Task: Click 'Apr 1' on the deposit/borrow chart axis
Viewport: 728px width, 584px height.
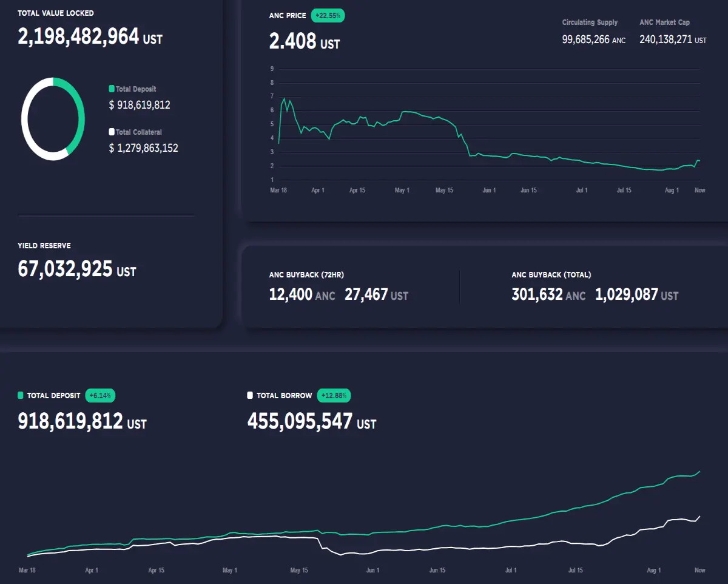Action: 92,570
